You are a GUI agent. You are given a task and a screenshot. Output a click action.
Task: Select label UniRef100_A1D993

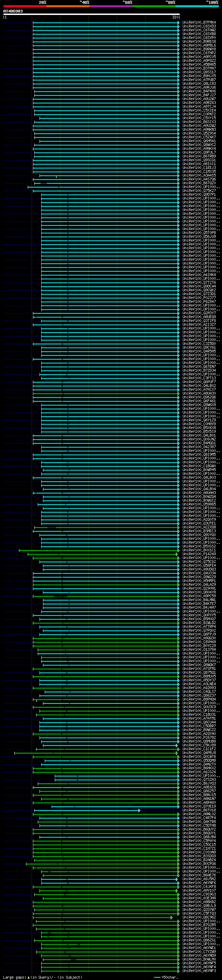tap(199, 688)
